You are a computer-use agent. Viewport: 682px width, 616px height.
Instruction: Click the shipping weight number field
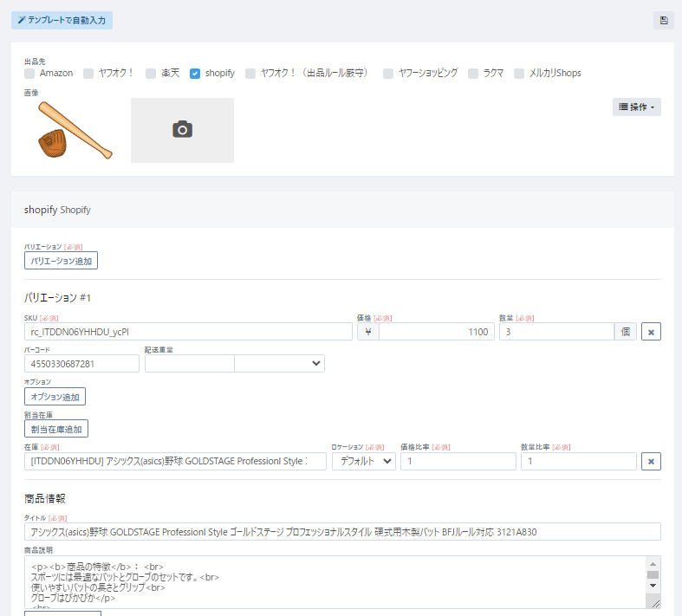(x=190, y=363)
